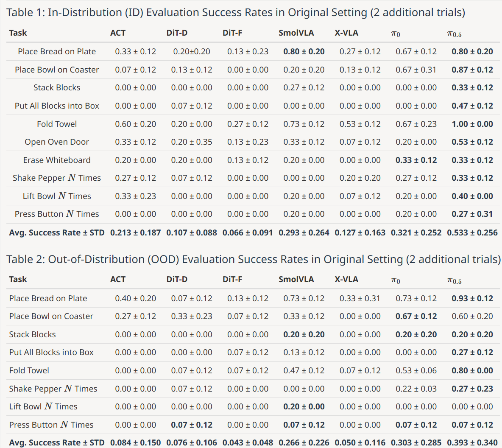Select the Open Oven Door task cell
The height and width of the screenshot is (448, 502).
click(x=57, y=142)
